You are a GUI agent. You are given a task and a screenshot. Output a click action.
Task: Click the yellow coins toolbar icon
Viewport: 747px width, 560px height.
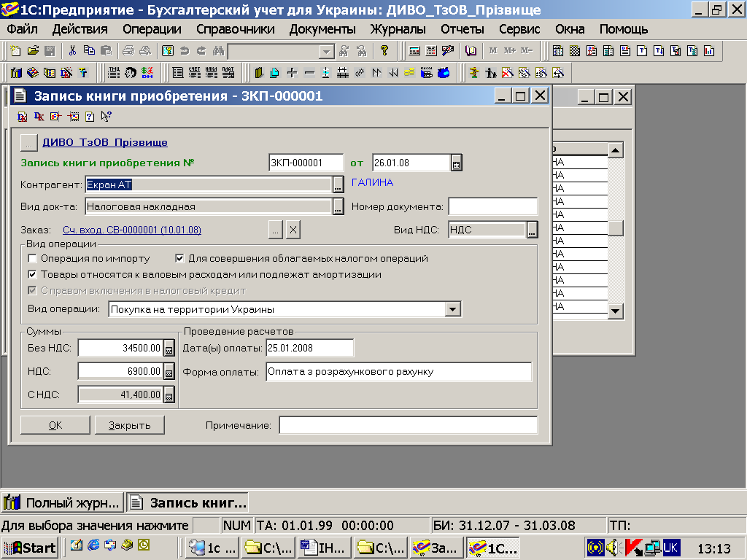tap(410, 72)
